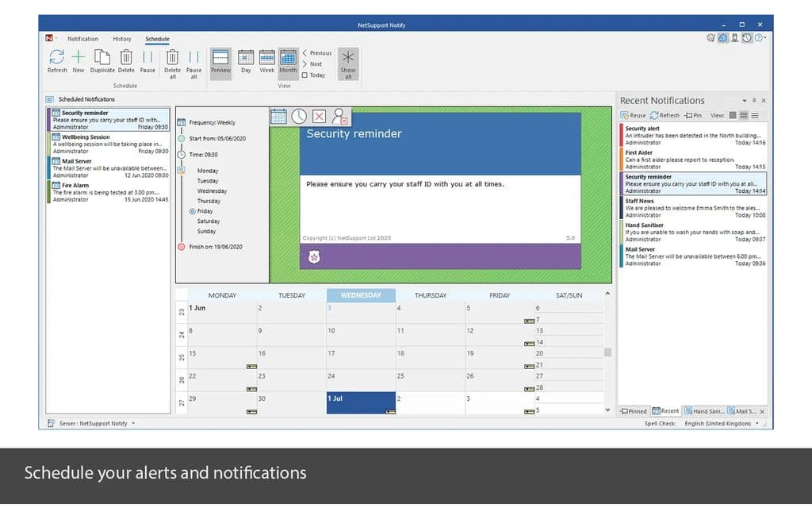
Task: Toggle auto-hide pin of Recent Notifications panel
Action: (x=754, y=101)
